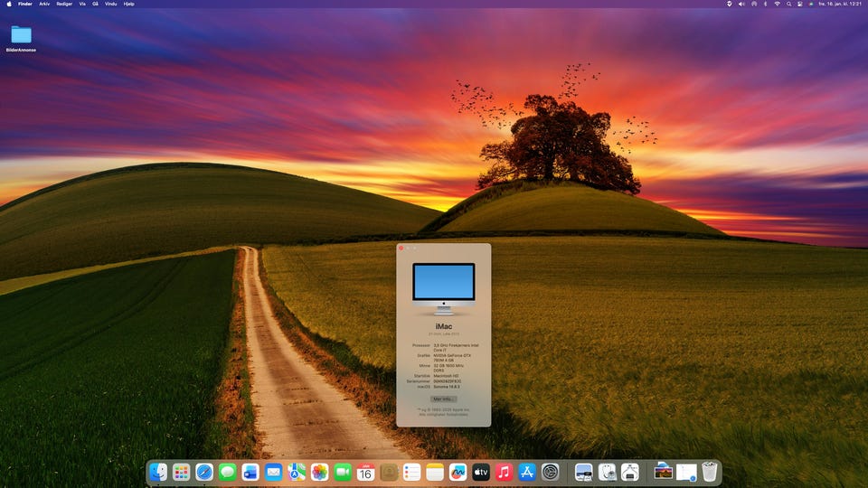Click the Trash icon in the Dock
The height and width of the screenshot is (488, 868).
pos(710,472)
